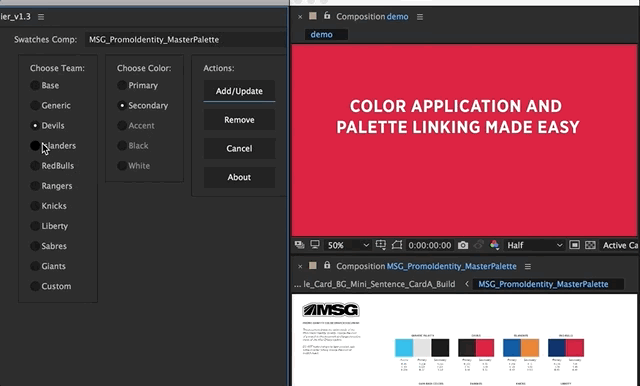640x386 pixels.
Task: Select the Card_BG_Mini_Sentence_CardA_Build breadcrumb tab
Action: pos(374,284)
